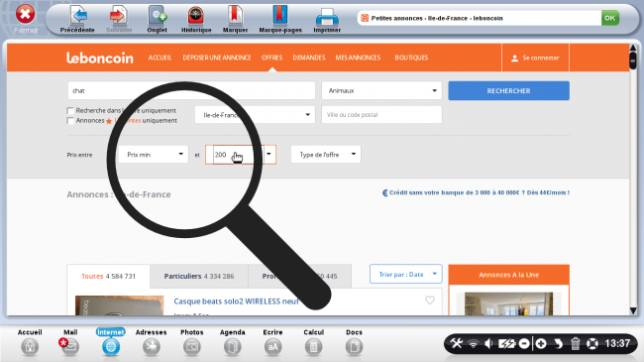Open the DEMANDES menu item
644x362 pixels.
pos(309,58)
